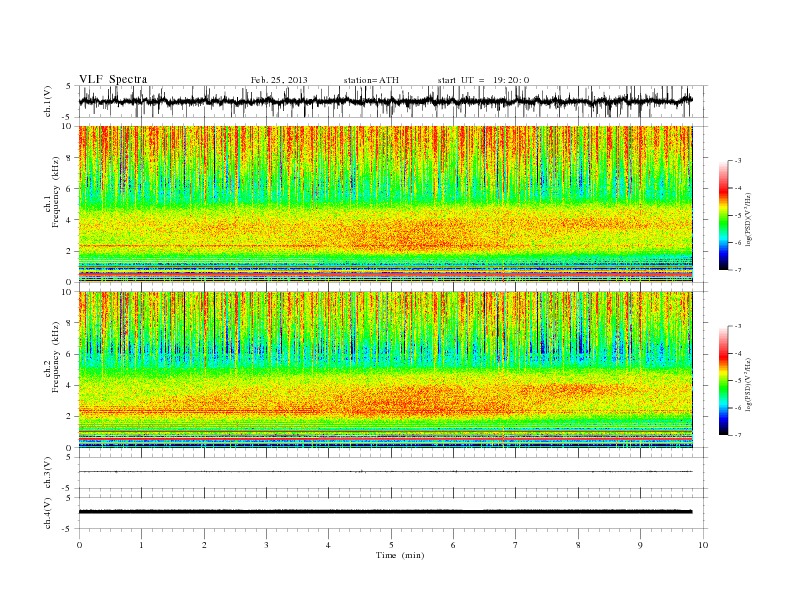Click the "9" tick on the time axis
Viewport: 792px width, 612px height.
(x=640, y=545)
